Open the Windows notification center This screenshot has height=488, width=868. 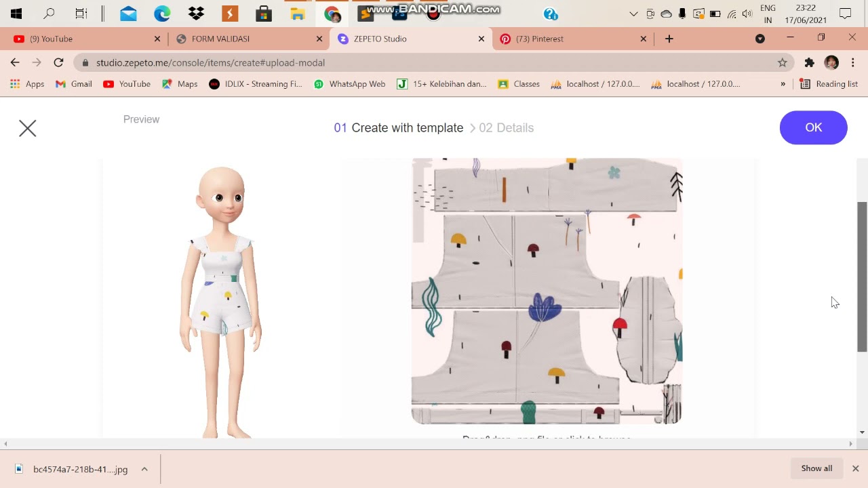pyautogui.click(x=845, y=14)
